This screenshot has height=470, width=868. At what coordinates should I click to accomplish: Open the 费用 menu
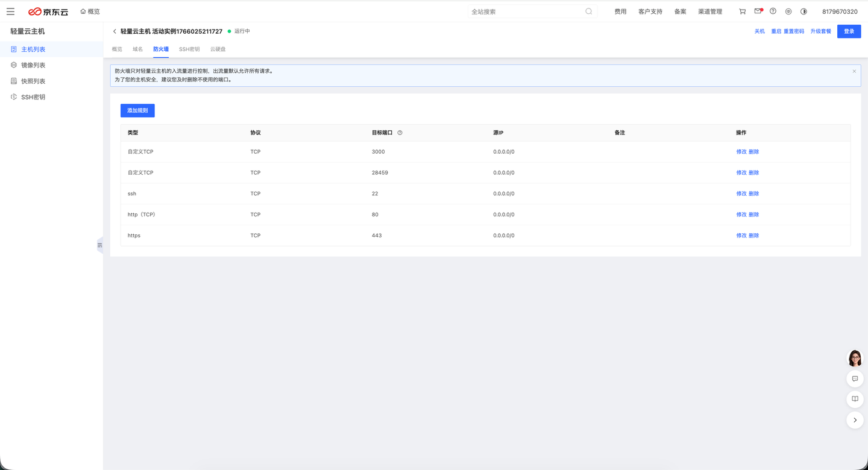(x=620, y=11)
